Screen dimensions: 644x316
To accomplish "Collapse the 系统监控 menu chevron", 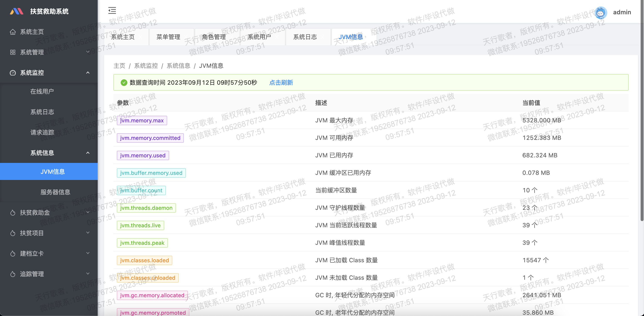I will [x=88, y=72].
